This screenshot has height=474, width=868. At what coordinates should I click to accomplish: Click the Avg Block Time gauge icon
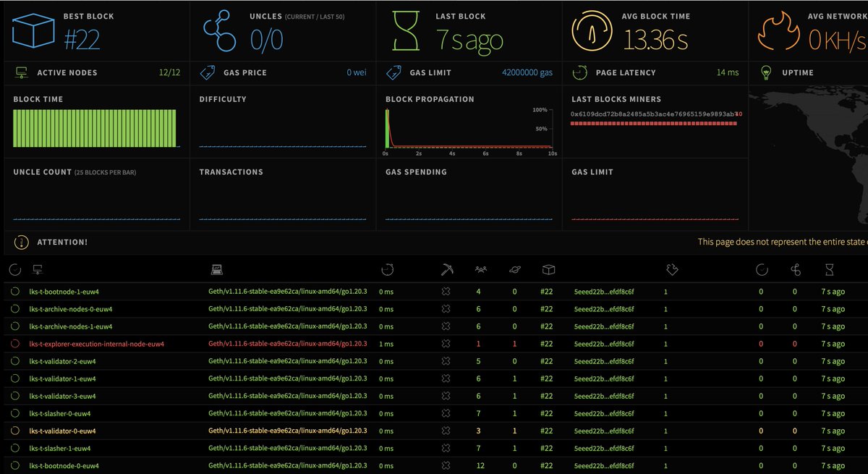tap(592, 31)
